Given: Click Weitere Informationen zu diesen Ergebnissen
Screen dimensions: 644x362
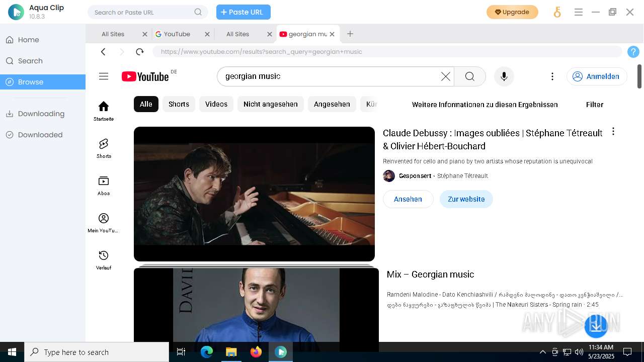Looking at the screenshot, I should tap(485, 105).
